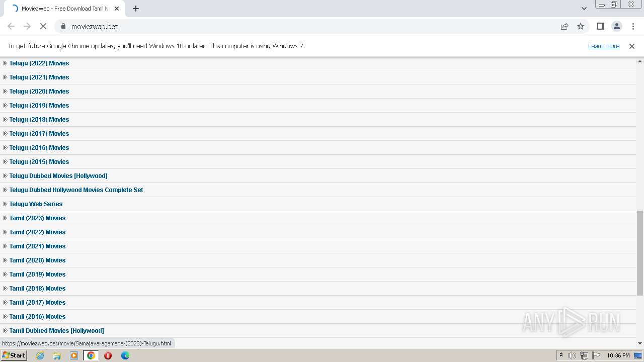Click the page vertical scrollbar thumb
The image size is (644, 362).
pos(640,253)
